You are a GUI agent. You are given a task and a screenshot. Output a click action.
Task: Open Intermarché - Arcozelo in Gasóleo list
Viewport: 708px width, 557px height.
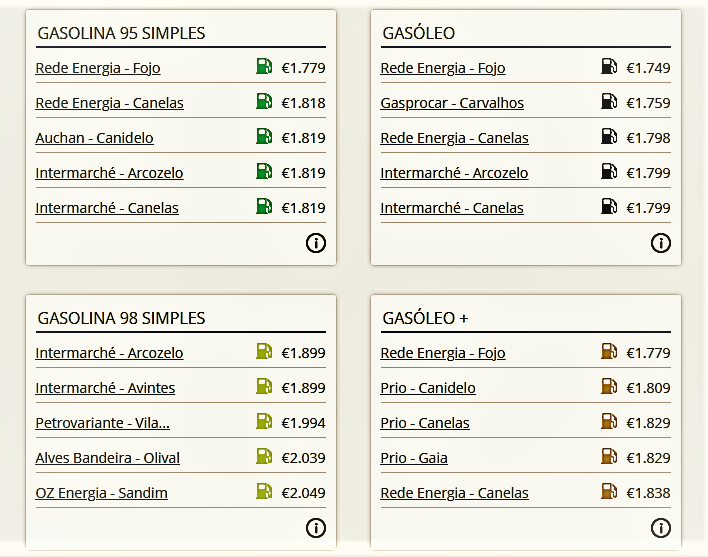454,173
